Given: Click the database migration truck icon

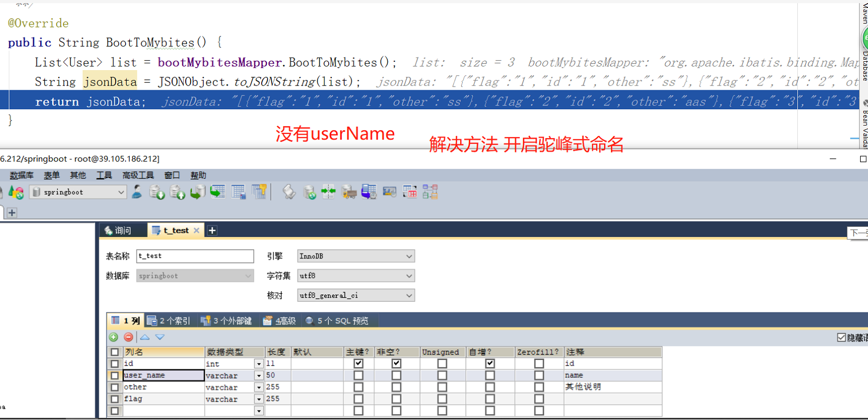Looking at the screenshot, I should point(349,193).
